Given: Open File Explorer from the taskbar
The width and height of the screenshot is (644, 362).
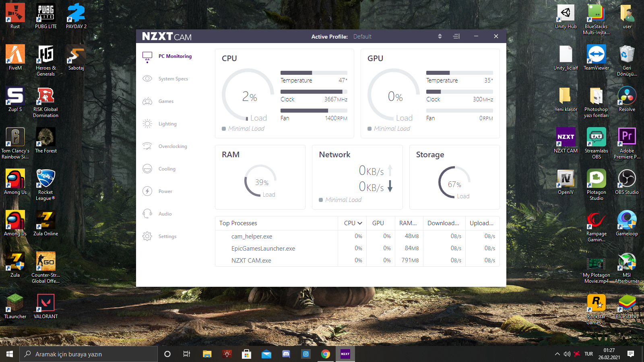Looking at the screenshot, I should [207, 354].
